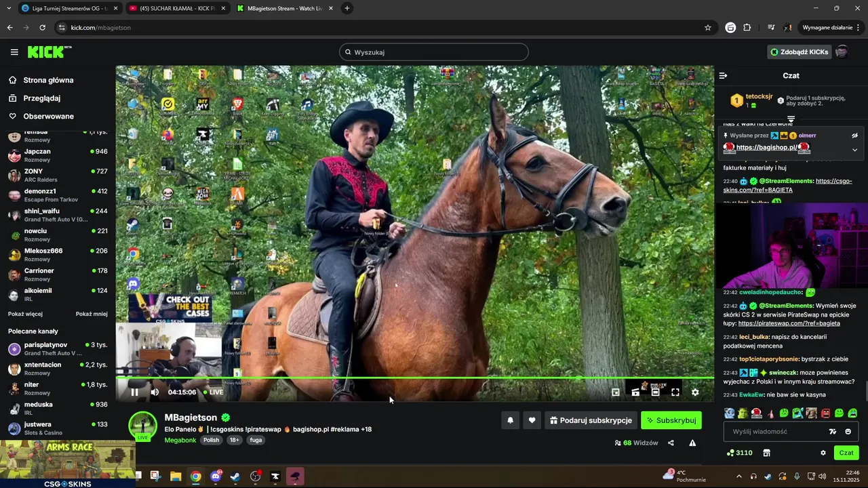Image resolution: width=868 pixels, height=488 pixels.
Task: Open shini_waifu channel in sidebar
Action: coord(58,215)
